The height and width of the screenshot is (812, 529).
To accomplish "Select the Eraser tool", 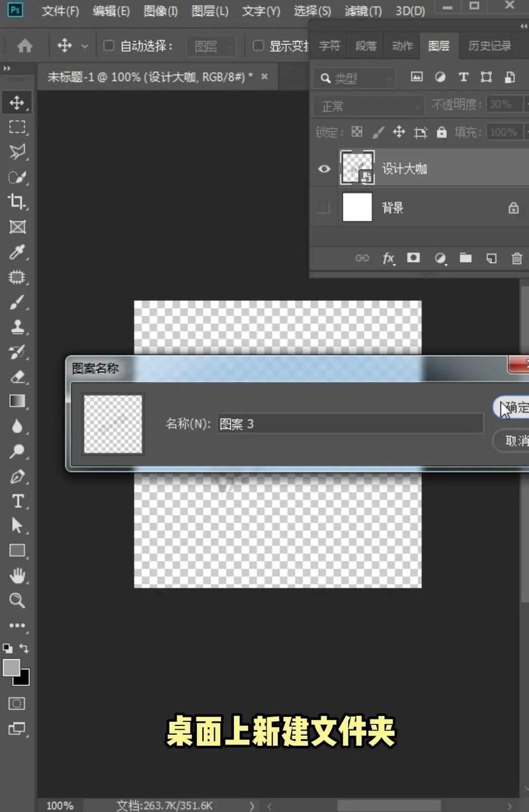I will 17,377.
